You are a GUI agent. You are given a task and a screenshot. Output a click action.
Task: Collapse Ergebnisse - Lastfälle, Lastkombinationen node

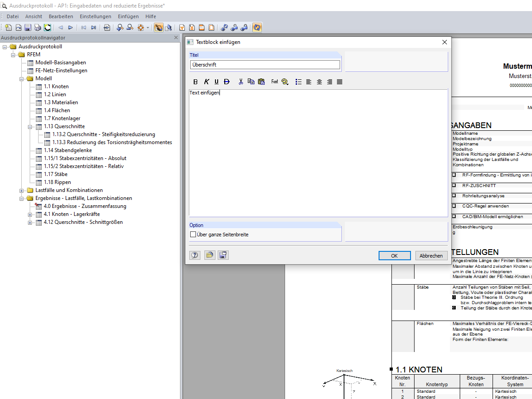point(22,198)
